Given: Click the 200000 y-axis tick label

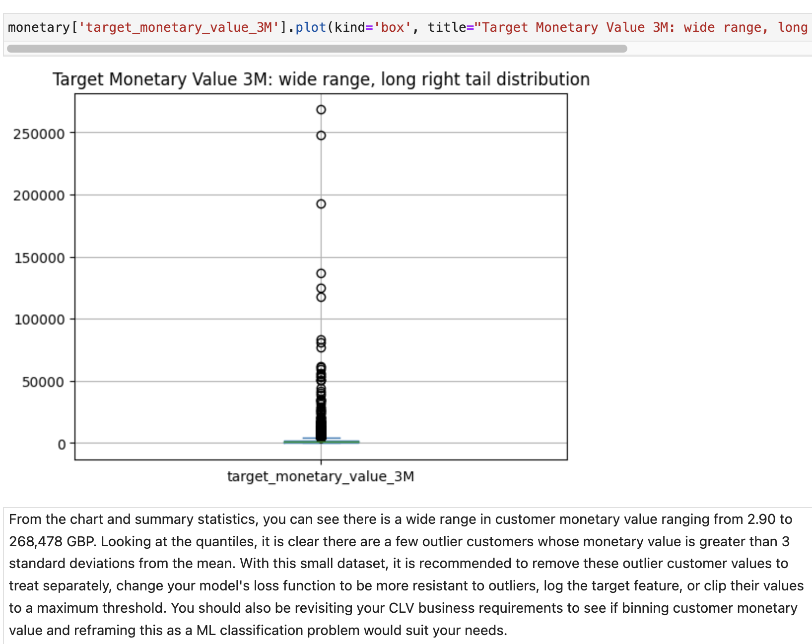Looking at the screenshot, I should (39, 195).
